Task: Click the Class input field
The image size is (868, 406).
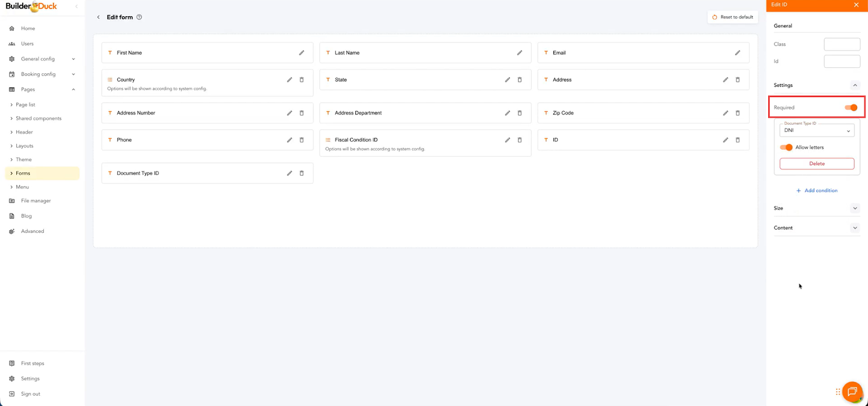Action: coord(841,45)
